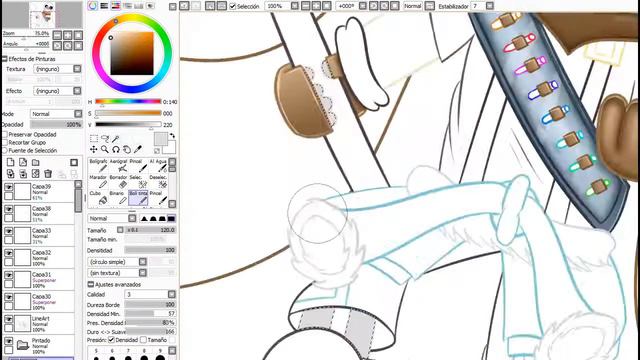The width and height of the screenshot is (640, 360).
Task: Select the Cubo bucket tool
Action: coord(98,198)
